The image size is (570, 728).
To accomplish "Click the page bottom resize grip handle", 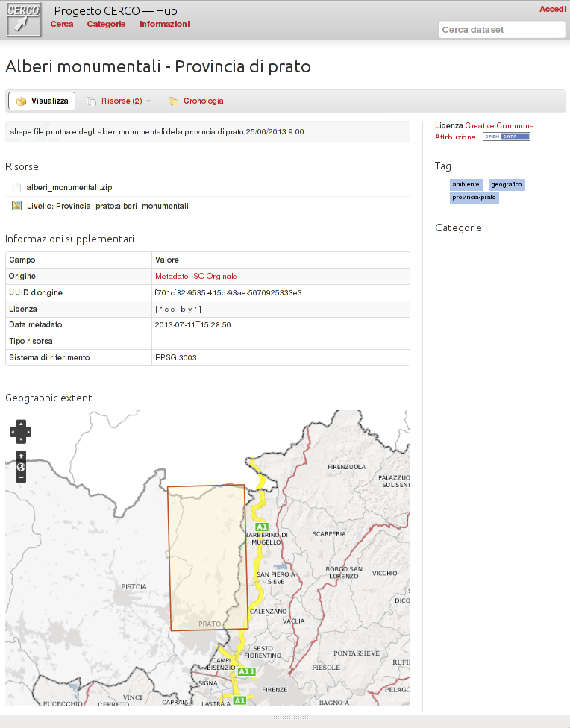I will (x=290, y=718).
